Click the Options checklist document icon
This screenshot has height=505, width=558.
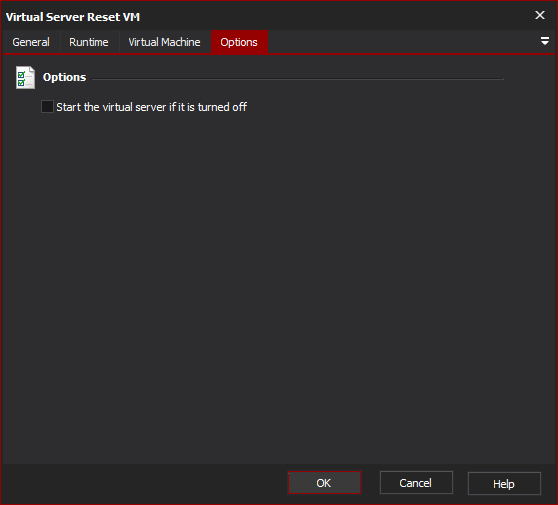point(25,77)
